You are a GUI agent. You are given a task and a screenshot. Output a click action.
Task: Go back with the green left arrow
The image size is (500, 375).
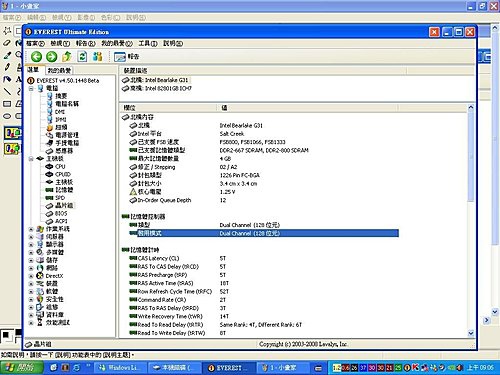[x=36, y=56]
